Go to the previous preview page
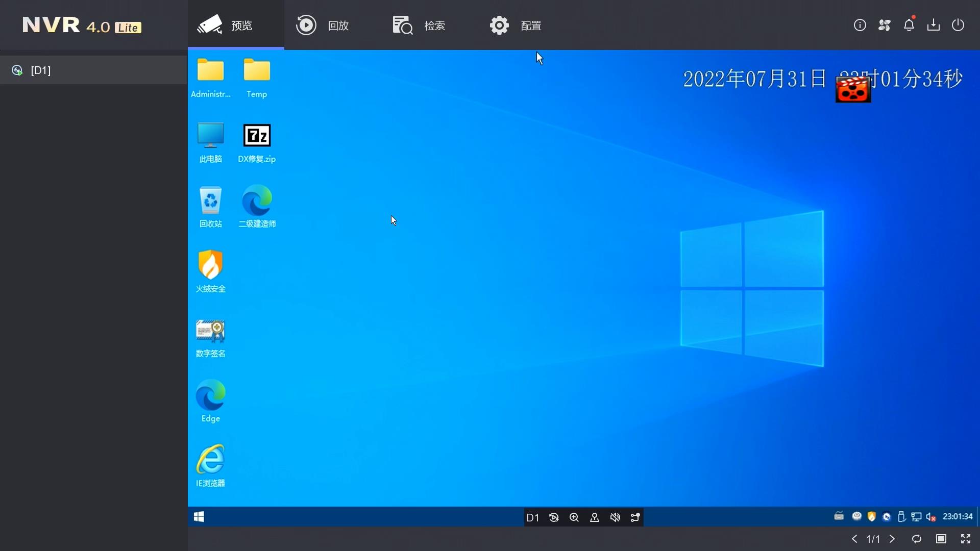 point(854,539)
